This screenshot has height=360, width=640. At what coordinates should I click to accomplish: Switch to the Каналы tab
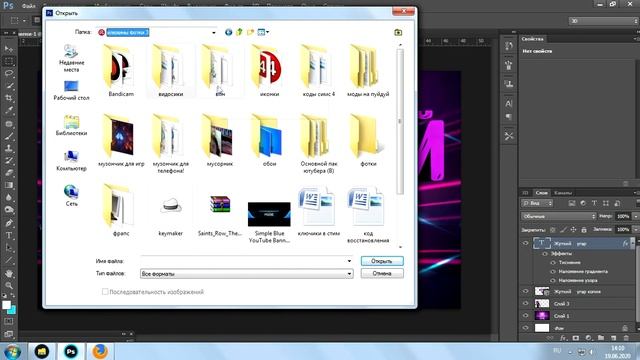[563, 193]
